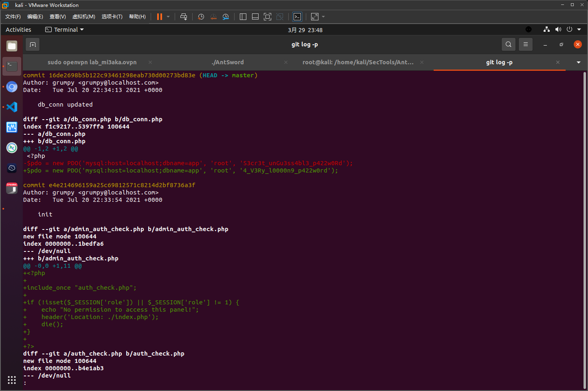
Task: Enter full screen mode in VMware
Action: 268,17
